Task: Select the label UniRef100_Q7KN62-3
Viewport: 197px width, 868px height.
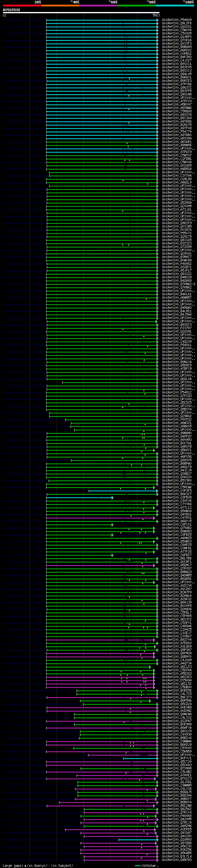Action: 179,284
